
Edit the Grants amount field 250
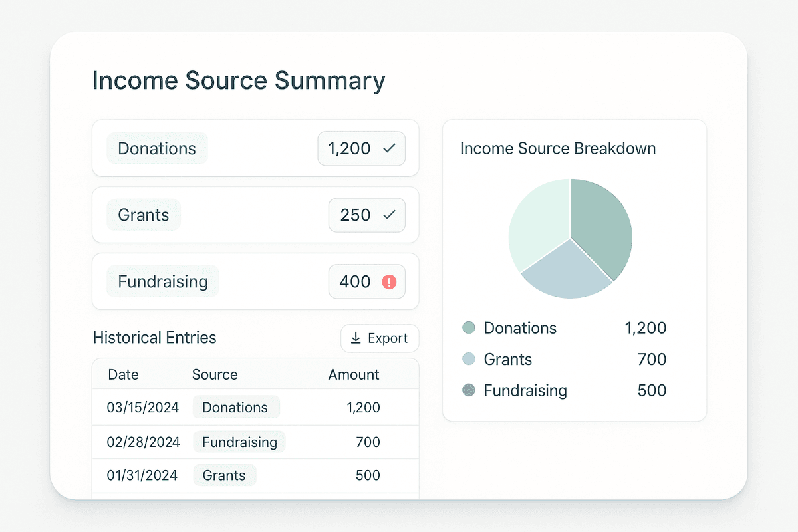366,215
